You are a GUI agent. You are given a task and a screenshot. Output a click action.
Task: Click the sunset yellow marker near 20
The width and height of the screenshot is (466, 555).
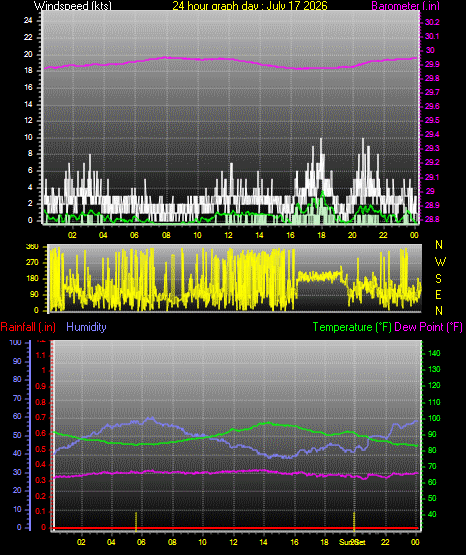(x=354, y=521)
